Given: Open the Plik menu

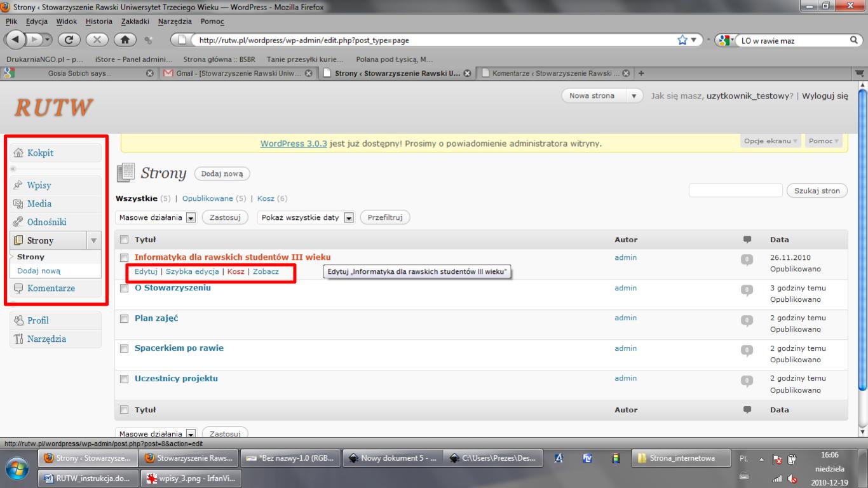Looking at the screenshot, I should click(x=11, y=21).
